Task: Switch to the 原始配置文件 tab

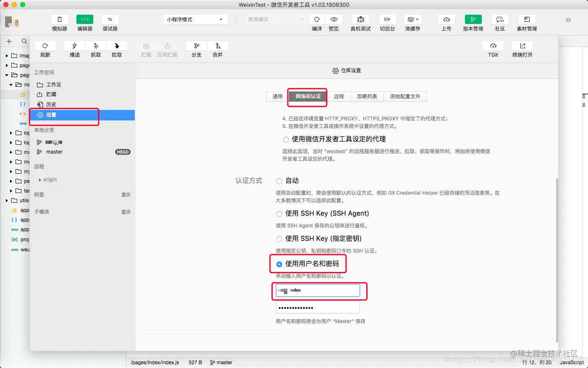Action: pos(405,97)
